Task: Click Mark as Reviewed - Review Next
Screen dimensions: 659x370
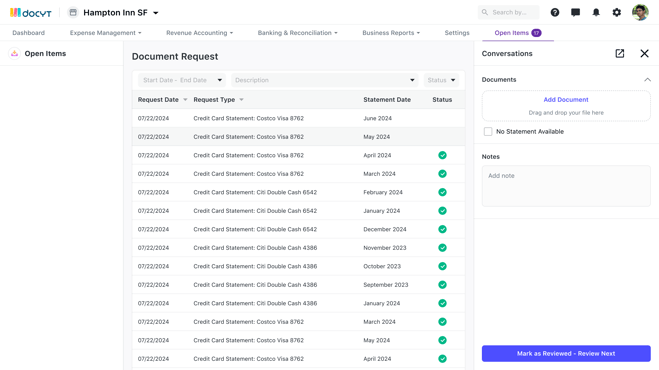Action: coord(566,354)
